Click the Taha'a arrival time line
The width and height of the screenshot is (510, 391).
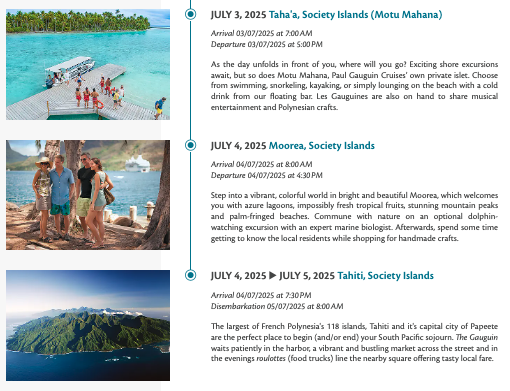[261, 33]
